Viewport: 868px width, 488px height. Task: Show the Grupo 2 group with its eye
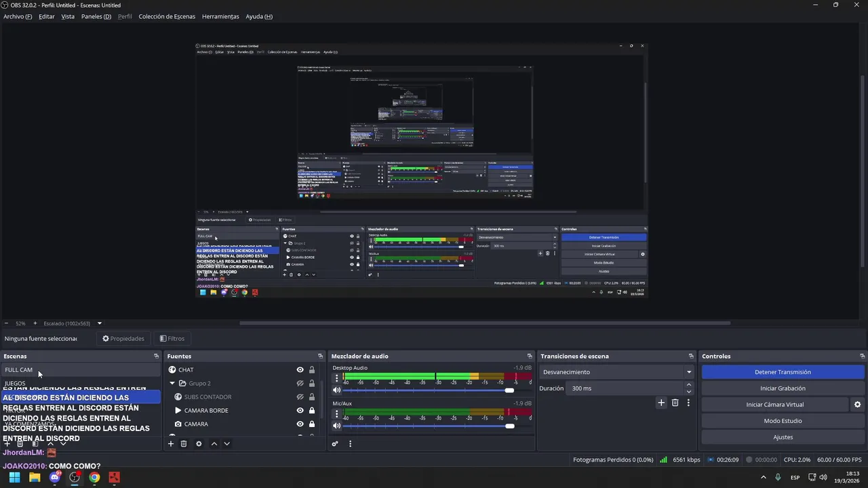[300, 384]
